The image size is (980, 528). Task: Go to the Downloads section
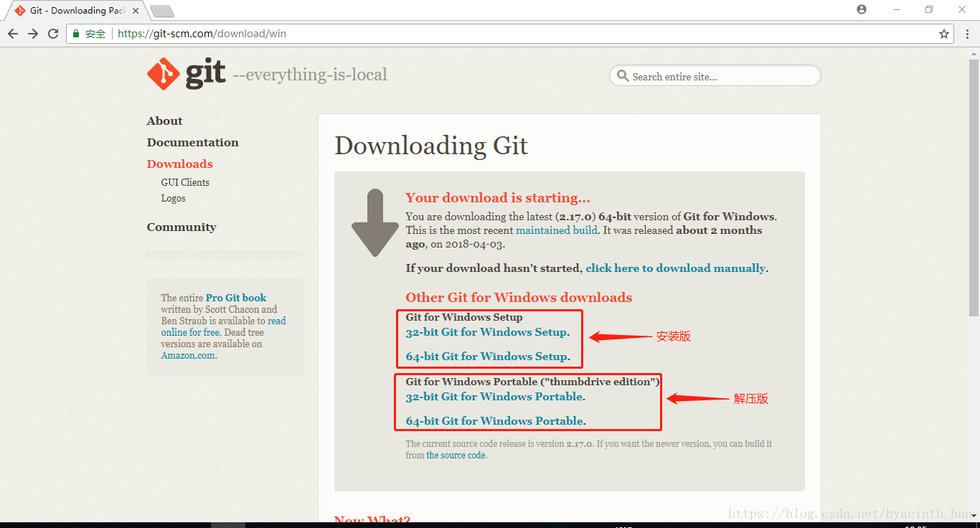pyautogui.click(x=179, y=164)
